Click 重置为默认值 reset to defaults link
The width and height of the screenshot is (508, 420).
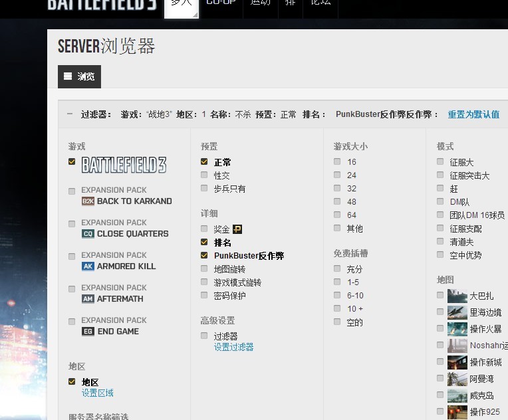click(x=473, y=114)
